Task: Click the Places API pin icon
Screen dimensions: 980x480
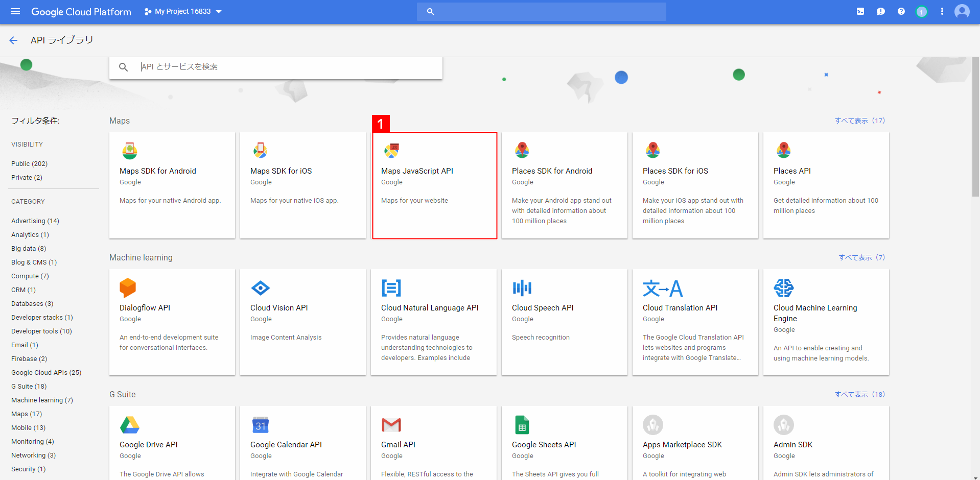Action: pos(784,151)
